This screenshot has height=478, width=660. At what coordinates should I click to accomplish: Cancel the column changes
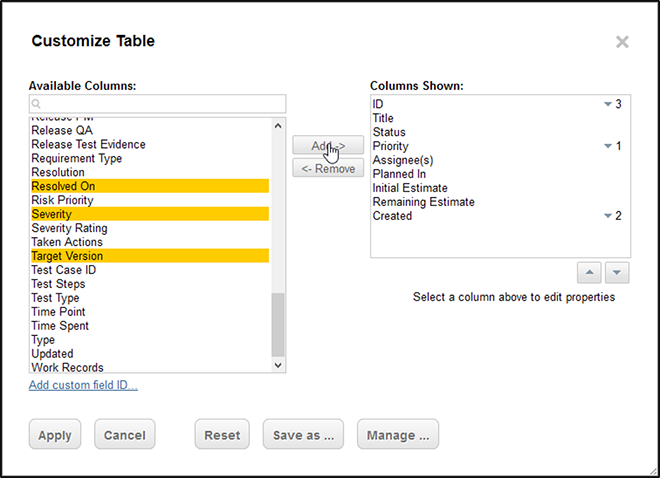124,435
